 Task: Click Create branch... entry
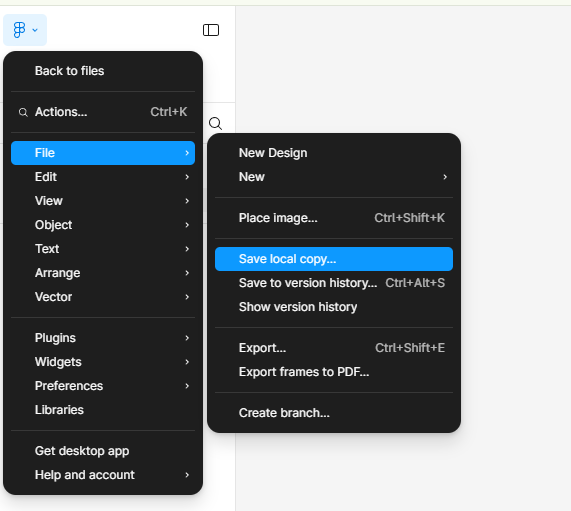tap(334, 413)
